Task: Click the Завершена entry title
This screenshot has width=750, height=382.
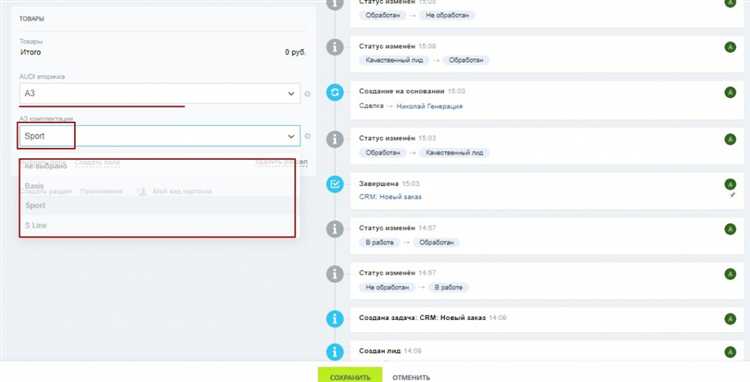Action: (379, 184)
